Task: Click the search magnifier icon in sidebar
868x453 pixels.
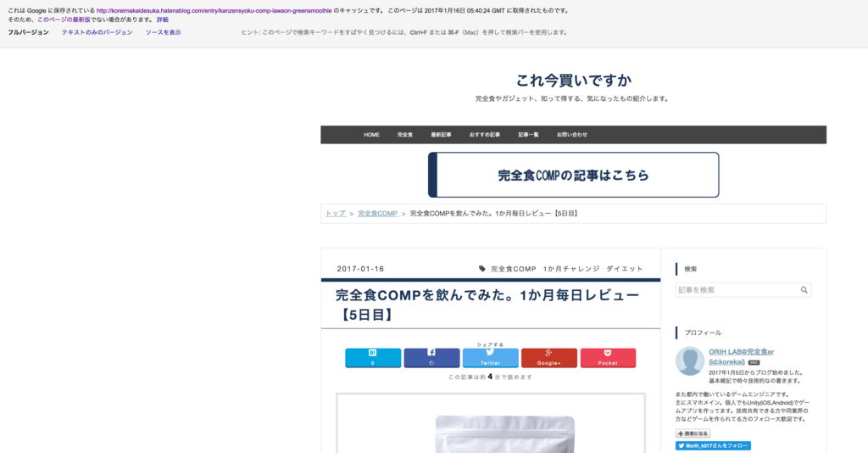Action: coord(804,290)
